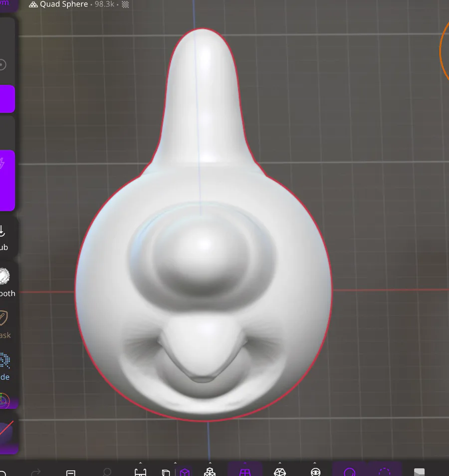Select the Gizmo transform tool

coord(4,400)
